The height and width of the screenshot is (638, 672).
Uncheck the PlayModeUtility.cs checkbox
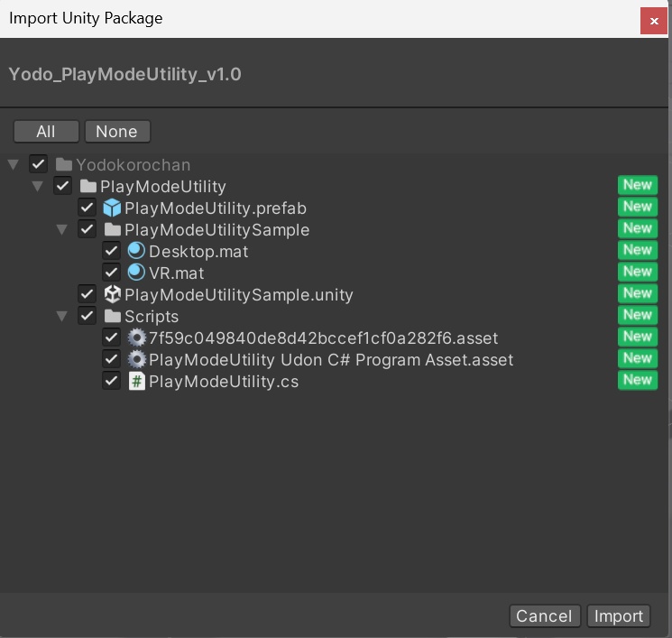point(112,381)
